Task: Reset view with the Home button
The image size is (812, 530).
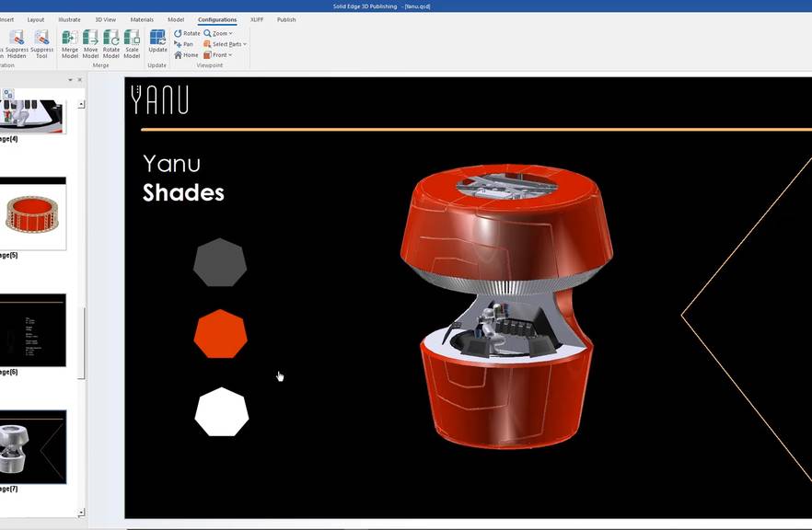Action: [186, 55]
